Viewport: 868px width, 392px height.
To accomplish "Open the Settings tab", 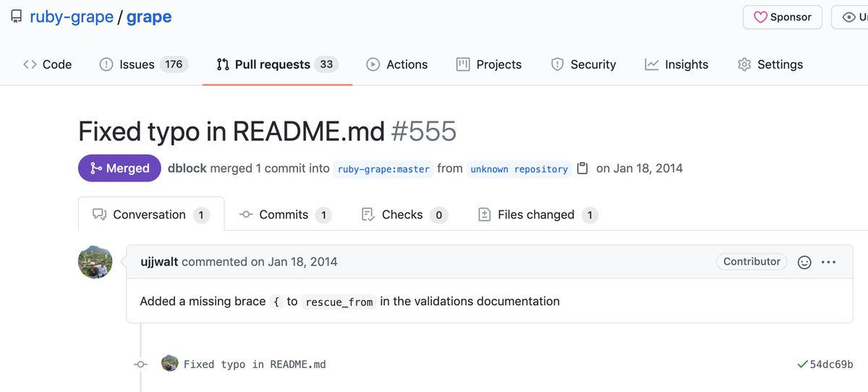I will [770, 64].
